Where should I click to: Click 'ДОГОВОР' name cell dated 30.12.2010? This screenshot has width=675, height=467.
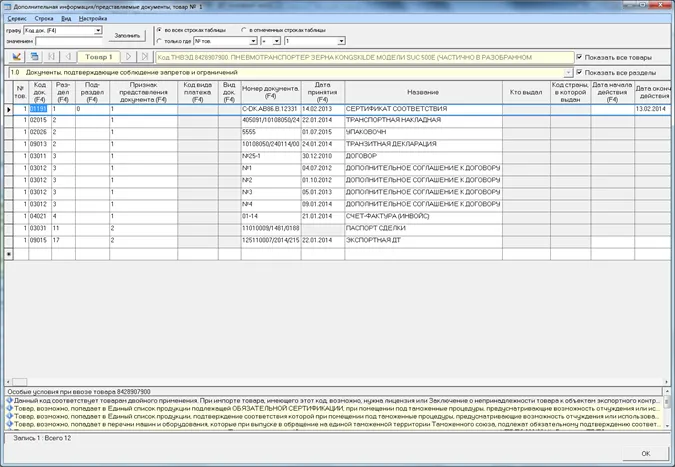tap(423, 156)
